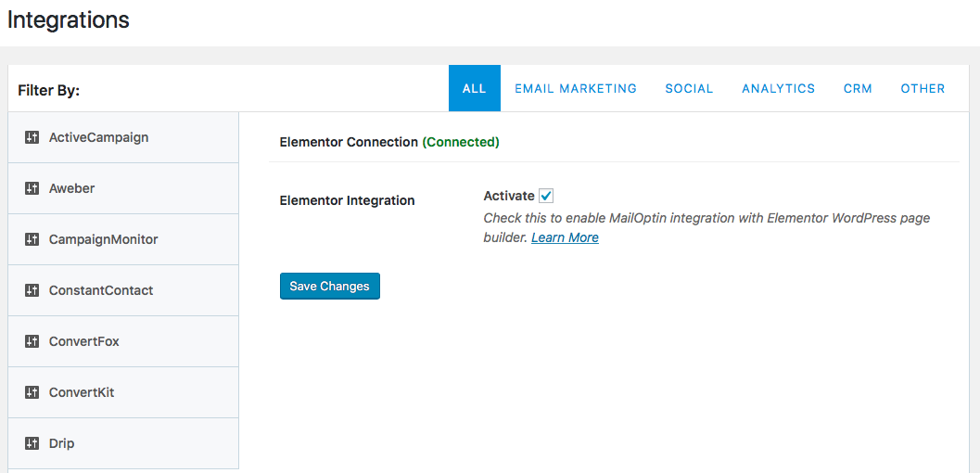Click the icon beside ConvertFox
The image size is (980, 473).
tap(32, 342)
